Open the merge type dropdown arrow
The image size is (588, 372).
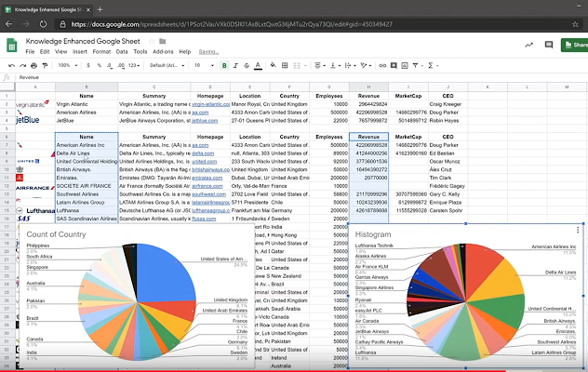click(305, 66)
